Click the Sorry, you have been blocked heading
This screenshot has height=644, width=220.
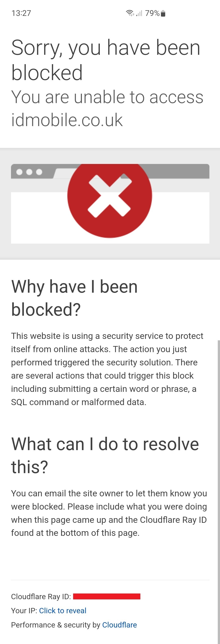[x=106, y=60]
